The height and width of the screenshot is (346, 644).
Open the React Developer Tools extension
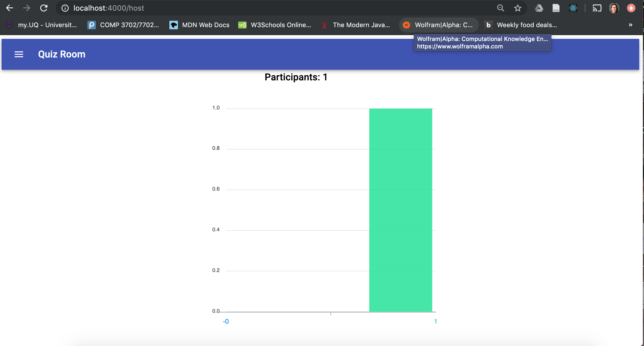point(573,8)
